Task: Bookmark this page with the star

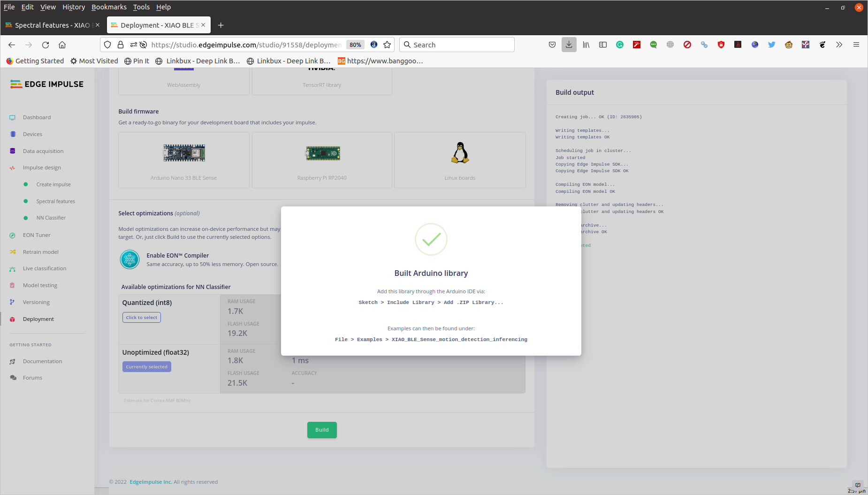Action: (387, 45)
